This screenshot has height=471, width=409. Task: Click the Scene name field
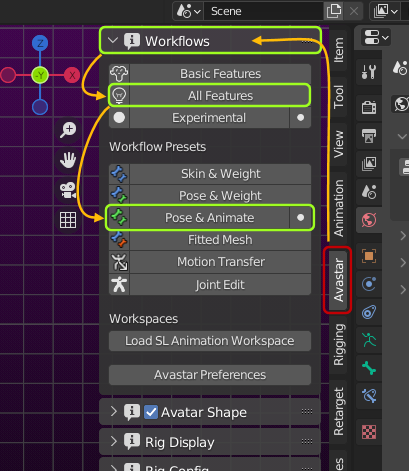coord(263,11)
